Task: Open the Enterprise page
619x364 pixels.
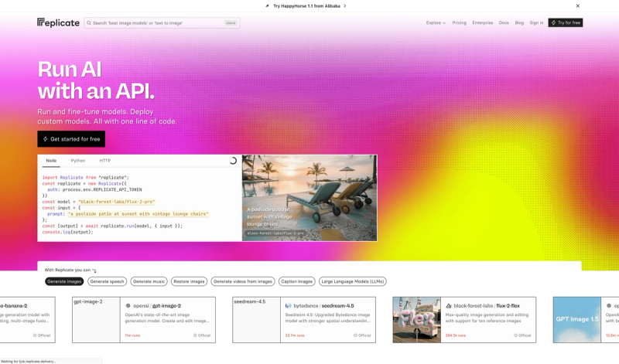Action: click(x=482, y=23)
